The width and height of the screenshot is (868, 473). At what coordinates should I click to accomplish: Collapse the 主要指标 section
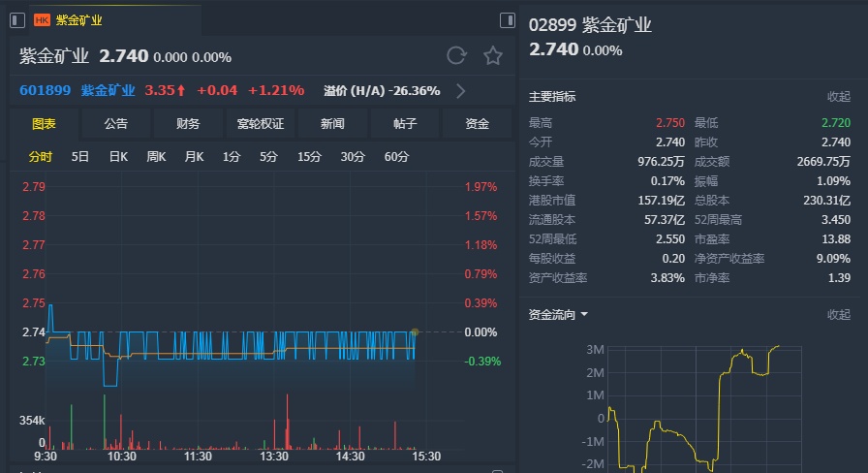coord(839,96)
